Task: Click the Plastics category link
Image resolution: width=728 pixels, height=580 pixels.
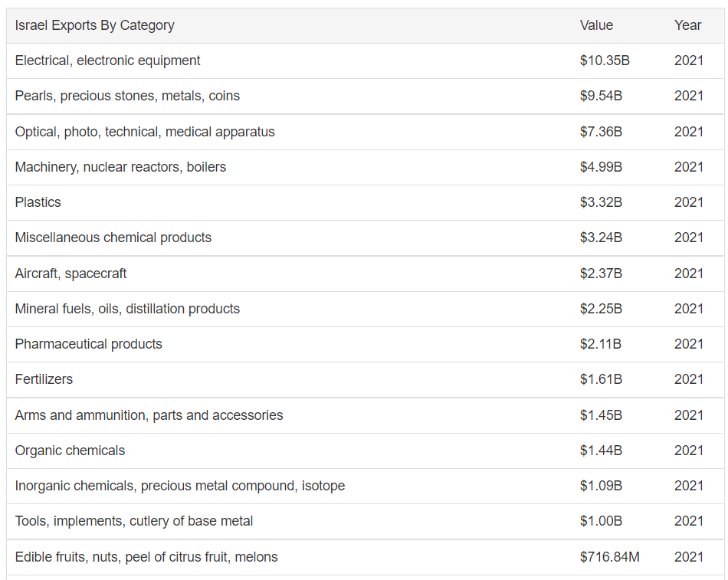Action: [x=38, y=202]
